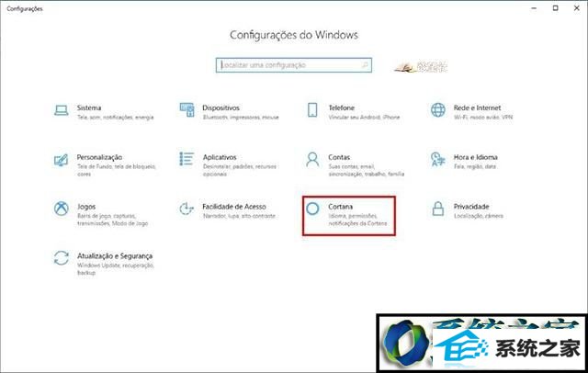Click the Sistema laptop icon
The width and height of the screenshot is (588, 373).
(62, 110)
